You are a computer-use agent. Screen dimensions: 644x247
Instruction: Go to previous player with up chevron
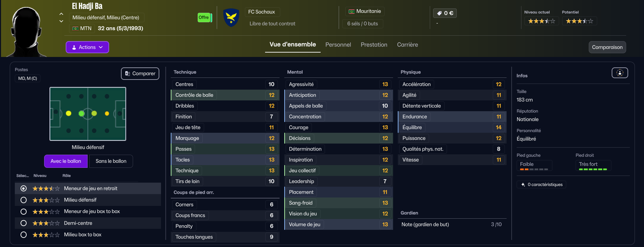61,14
